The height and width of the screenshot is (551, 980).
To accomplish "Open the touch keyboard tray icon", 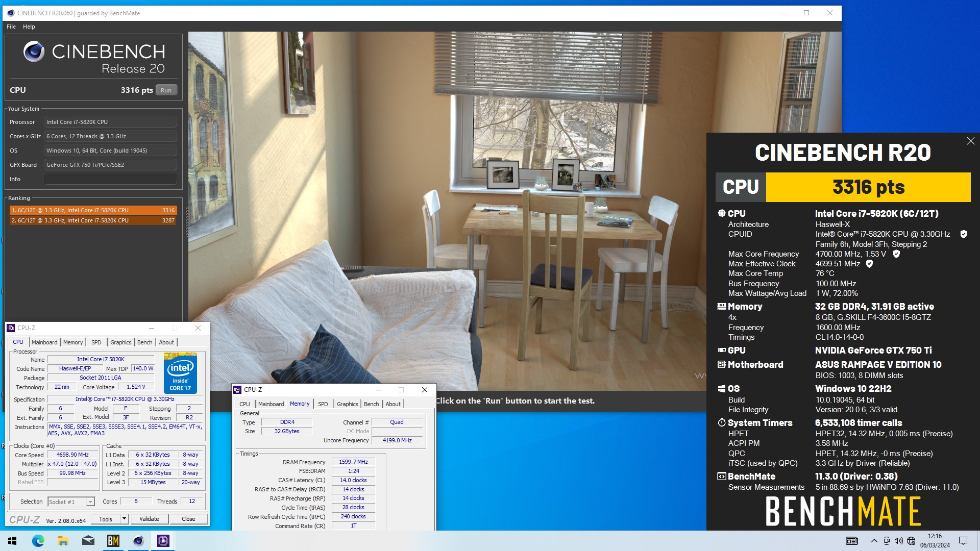I will click(851, 541).
